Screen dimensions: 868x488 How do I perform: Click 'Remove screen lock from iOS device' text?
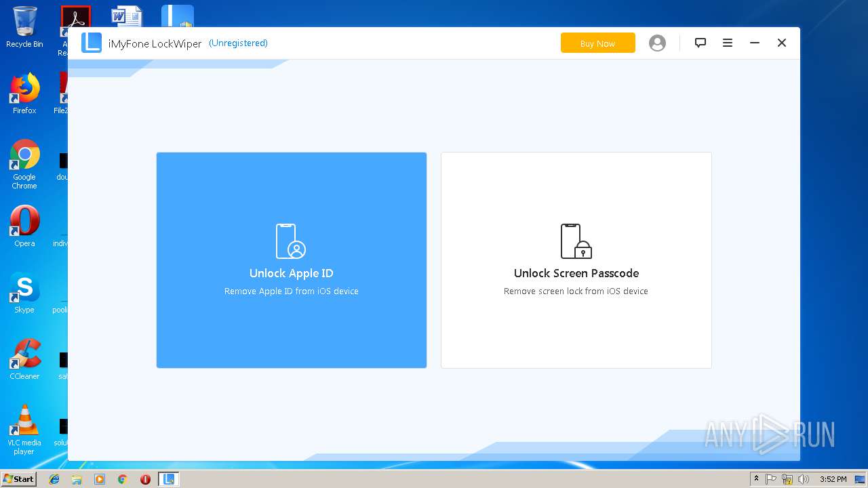(x=576, y=291)
